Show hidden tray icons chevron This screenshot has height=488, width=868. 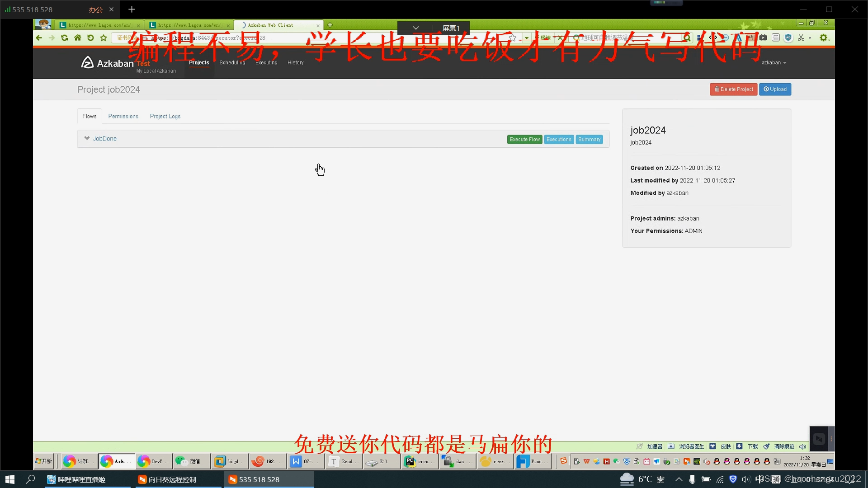[x=679, y=479]
